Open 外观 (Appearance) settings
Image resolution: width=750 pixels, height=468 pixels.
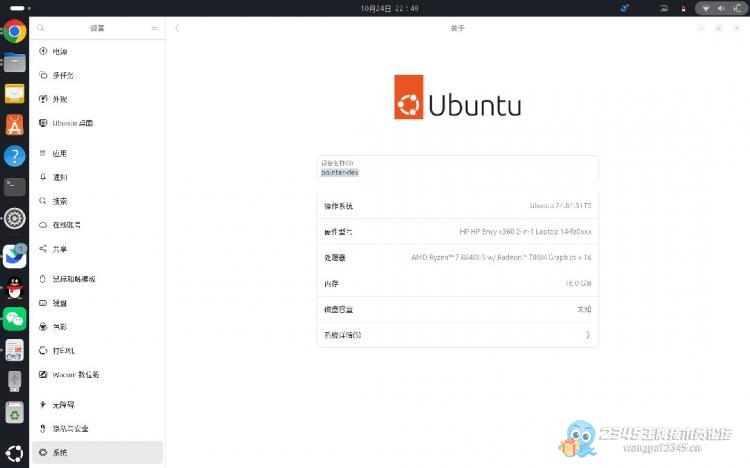click(60, 99)
